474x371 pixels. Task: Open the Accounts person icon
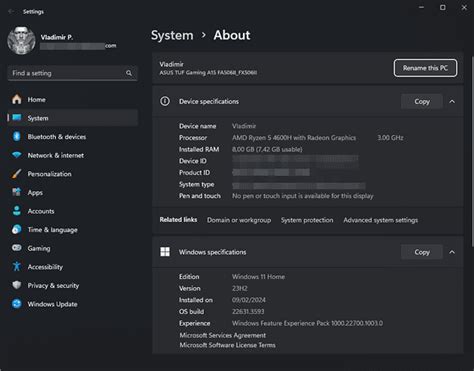(x=17, y=211)
